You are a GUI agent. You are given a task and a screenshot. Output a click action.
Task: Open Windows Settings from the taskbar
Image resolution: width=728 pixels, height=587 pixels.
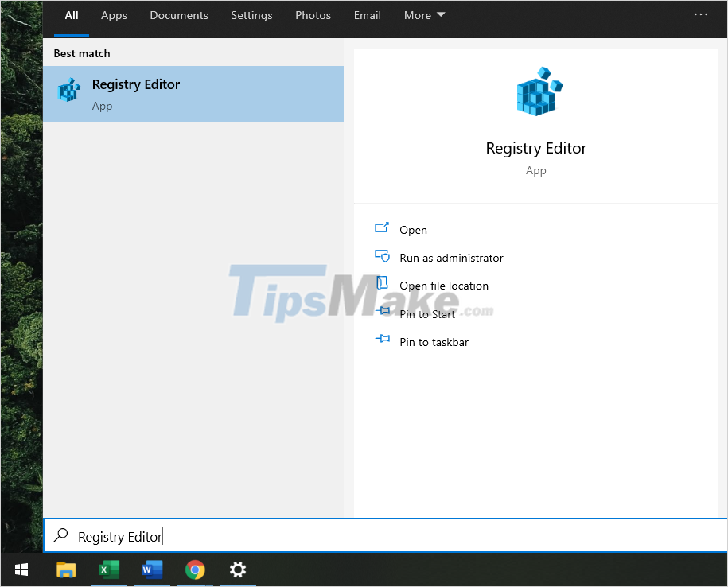click(238, 570)
